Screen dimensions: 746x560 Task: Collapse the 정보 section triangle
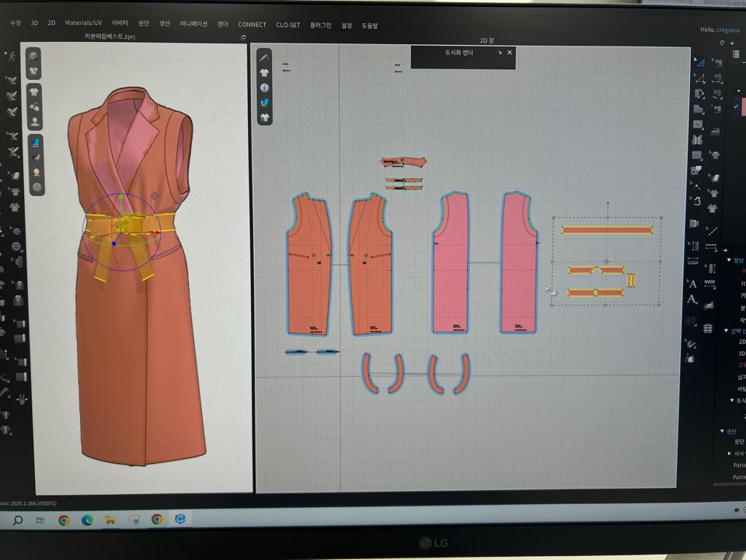coord(727,260)
